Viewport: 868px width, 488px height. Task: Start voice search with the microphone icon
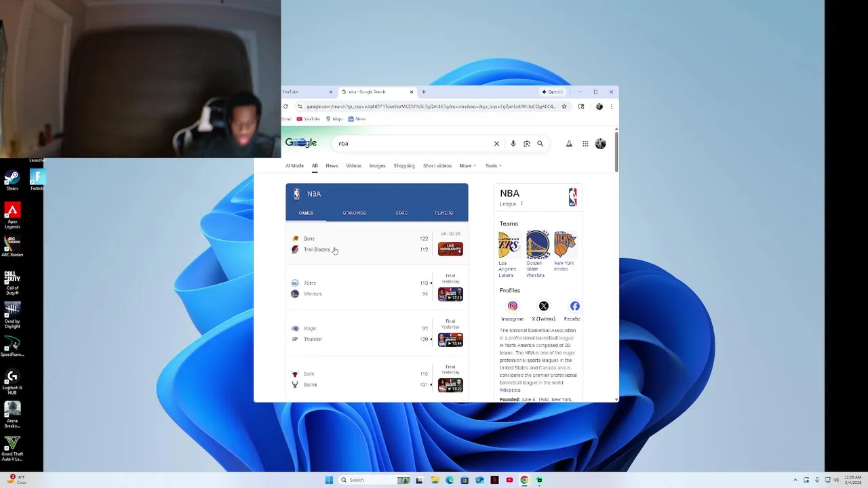(x=513, y=144)
